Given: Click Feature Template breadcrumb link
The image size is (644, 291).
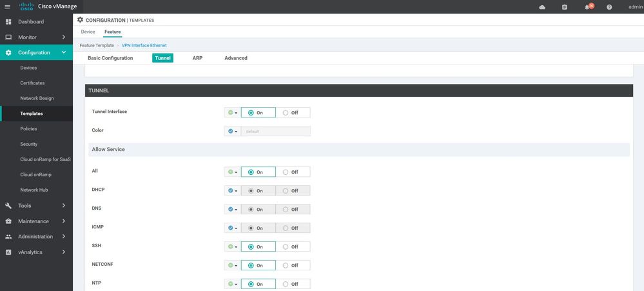Looking at the screenshot, I should point(97,45).
